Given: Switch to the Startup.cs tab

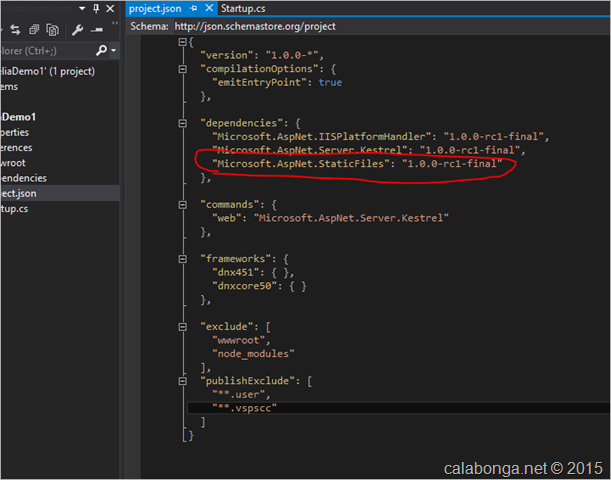Looking at the screenshot, I should pyautogui.click(x=243, y=9).
